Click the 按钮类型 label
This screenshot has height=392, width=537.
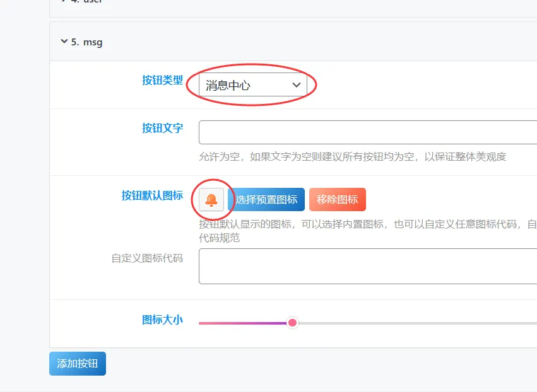pos(162,80)
